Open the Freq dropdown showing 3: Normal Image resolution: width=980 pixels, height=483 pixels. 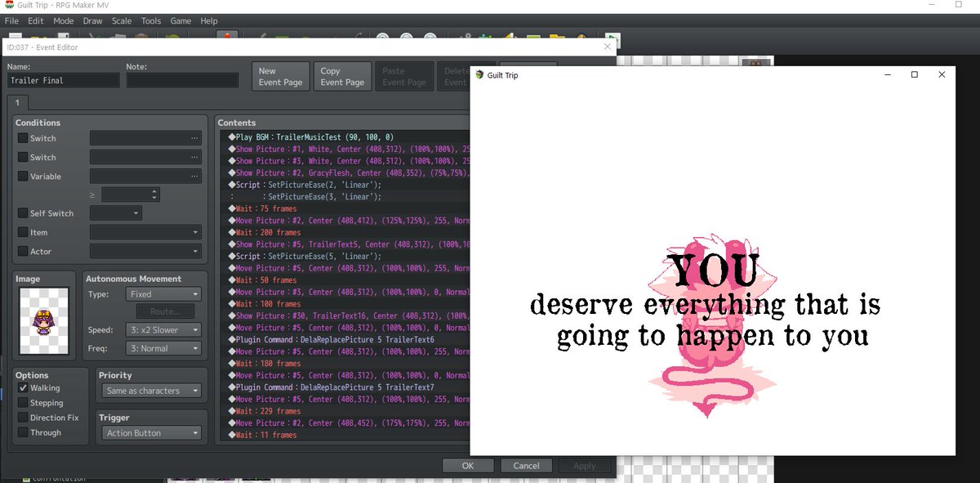click(164, 348)
